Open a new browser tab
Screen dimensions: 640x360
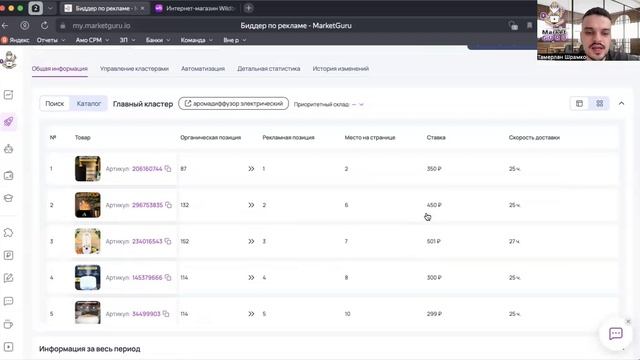(x=249, y=8)
